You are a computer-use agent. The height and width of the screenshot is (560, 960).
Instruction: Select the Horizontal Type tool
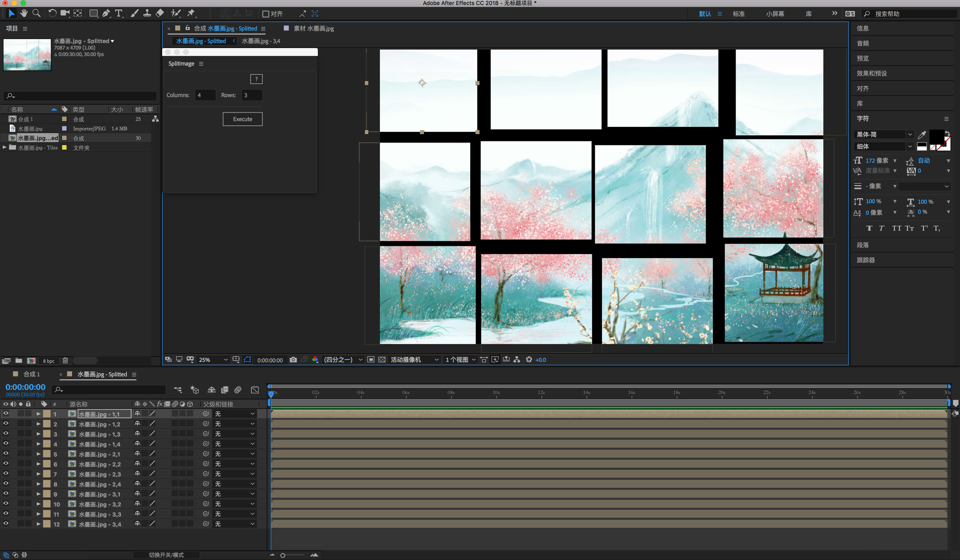pyautogui.click(x=119, y=13)
